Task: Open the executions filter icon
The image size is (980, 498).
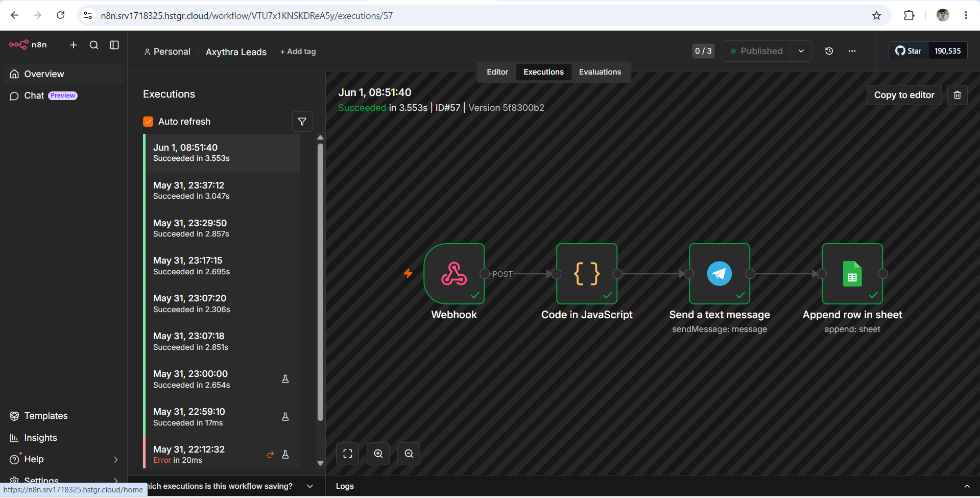Action: (x=302, y=122)
